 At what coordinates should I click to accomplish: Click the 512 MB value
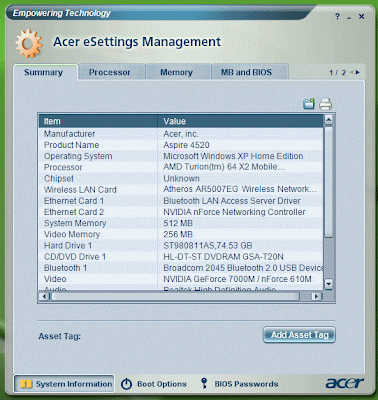(178, 223)
